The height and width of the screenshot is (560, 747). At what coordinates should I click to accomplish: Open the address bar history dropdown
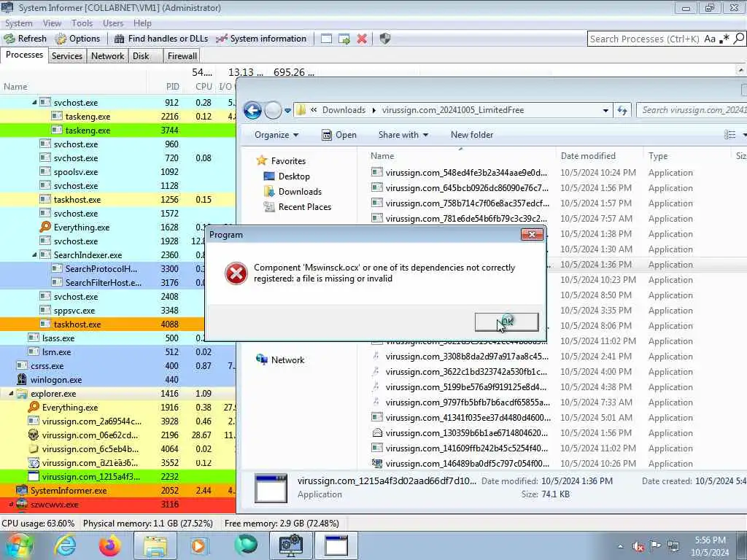point(605,111)
